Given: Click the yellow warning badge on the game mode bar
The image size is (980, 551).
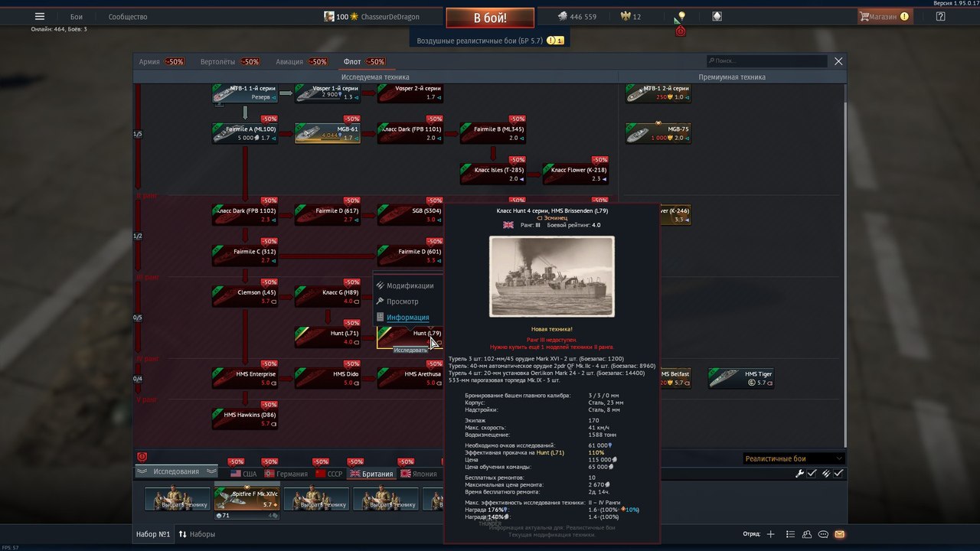Looking at the screenshot, I should (x=554, y=41).
